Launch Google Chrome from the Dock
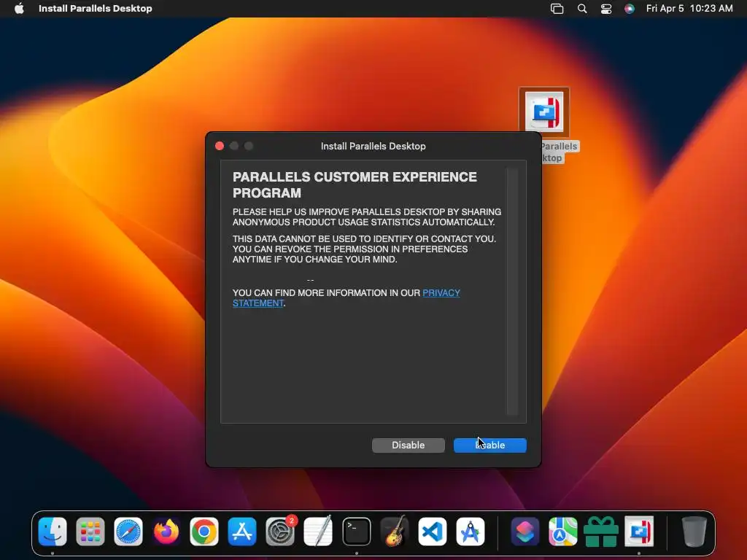This screenshot has width=747, height=560. click(x=204, y=532)
